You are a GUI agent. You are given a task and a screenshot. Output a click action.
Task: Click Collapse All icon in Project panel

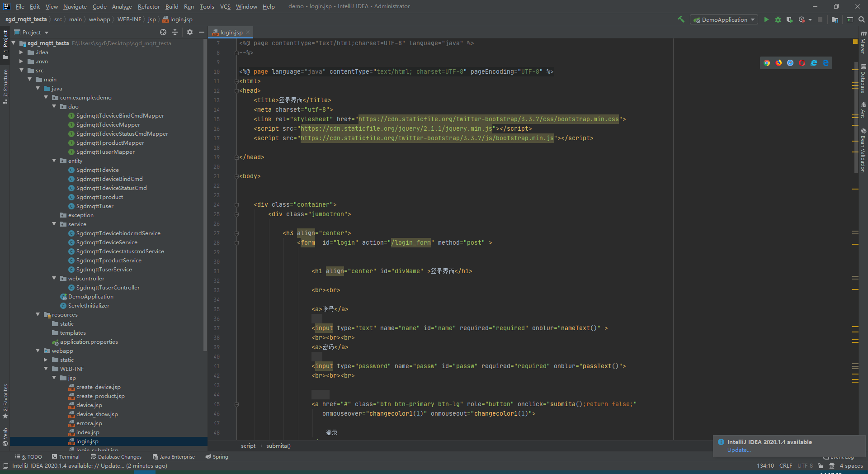click(x=175, y=32)
